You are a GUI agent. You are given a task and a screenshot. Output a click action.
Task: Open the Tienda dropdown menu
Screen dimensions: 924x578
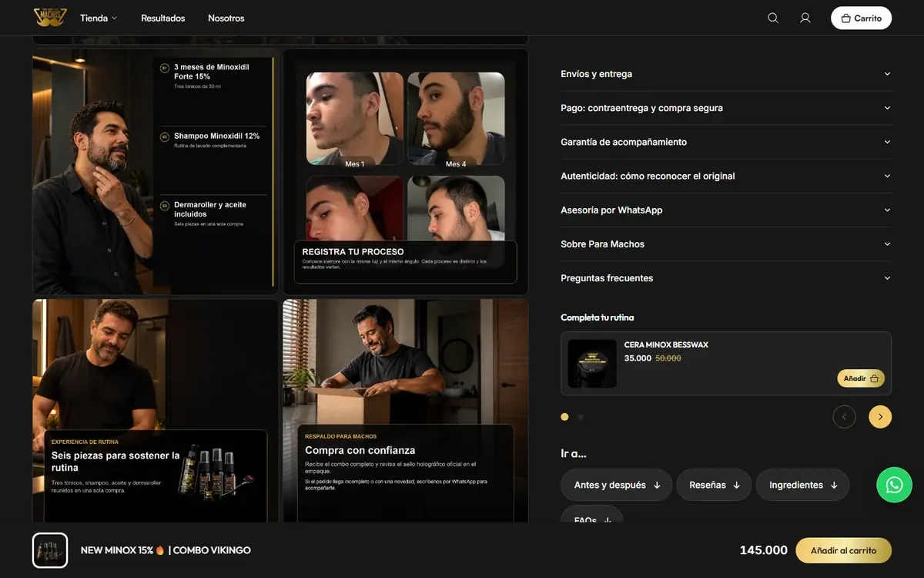99,18
